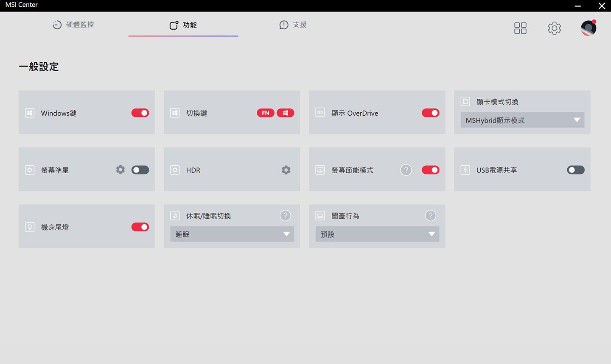The height and width of the screenshot is (364, 611).
Task: Click the HDR label text
Action: [193, 170]
